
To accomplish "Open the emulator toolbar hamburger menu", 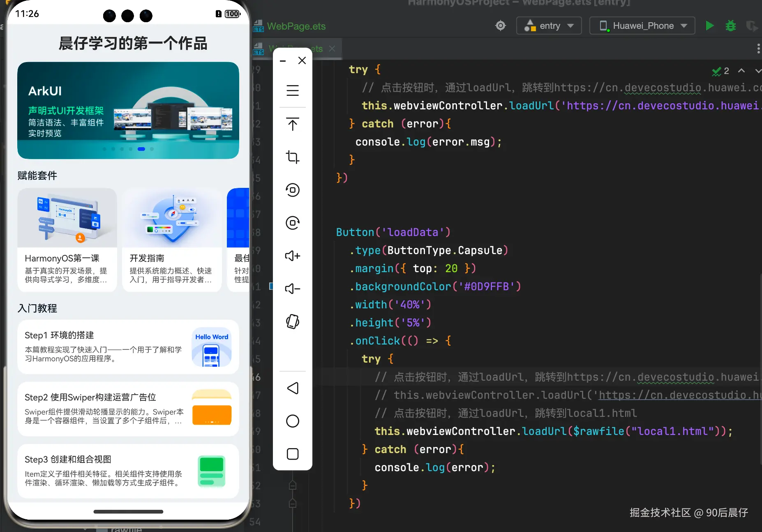I will [293, 90].
